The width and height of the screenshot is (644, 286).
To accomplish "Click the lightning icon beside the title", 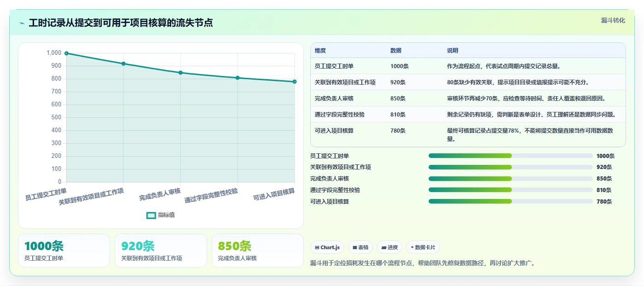I will point(22,23).
